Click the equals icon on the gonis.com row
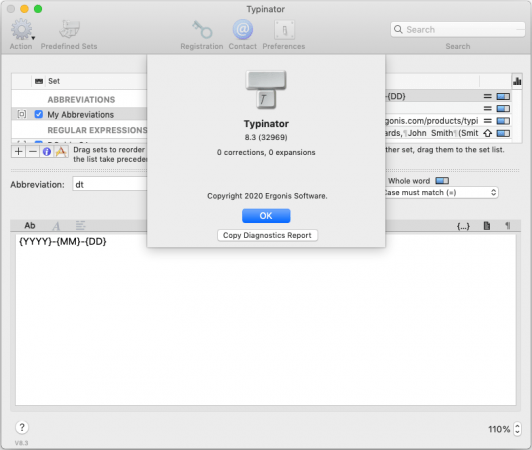 tap(488, 121)
